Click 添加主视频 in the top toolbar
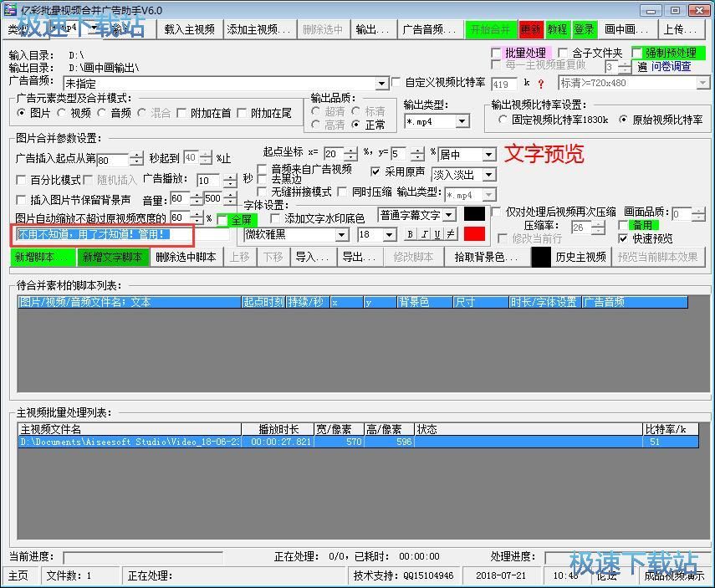The image size is (715, 588). [259, 29]
